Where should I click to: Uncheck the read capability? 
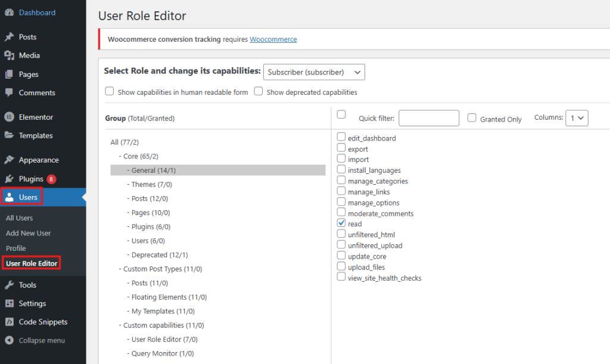(341, 223)
